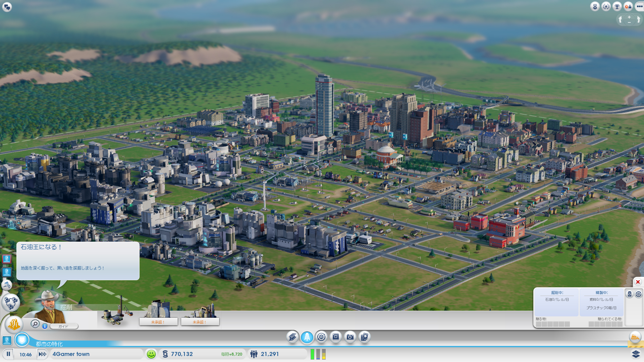
Task: Click the trophy achievements icon
Action: pyautogui.click(x=617, y=6)
